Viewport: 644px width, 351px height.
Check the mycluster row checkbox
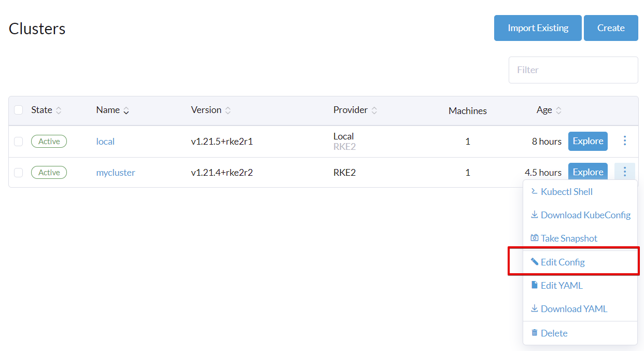19,173
